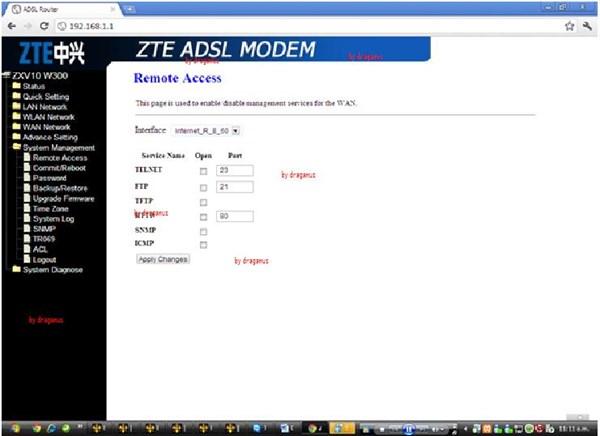600x436 pixels.
Task: Close the ADSL Router tab
Action: 113,9
